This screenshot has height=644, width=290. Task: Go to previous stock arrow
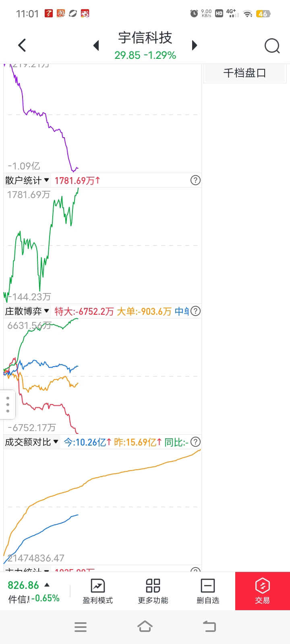coord(96,45)
